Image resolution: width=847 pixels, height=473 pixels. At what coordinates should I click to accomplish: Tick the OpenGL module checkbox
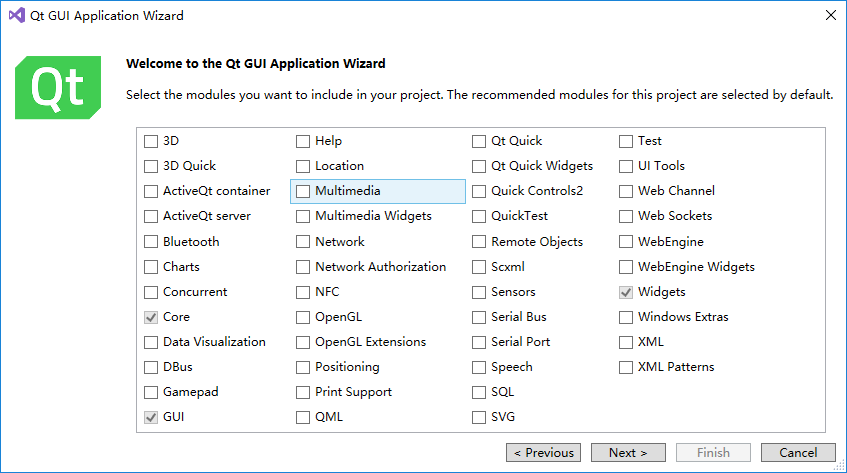tap(303, 317)
